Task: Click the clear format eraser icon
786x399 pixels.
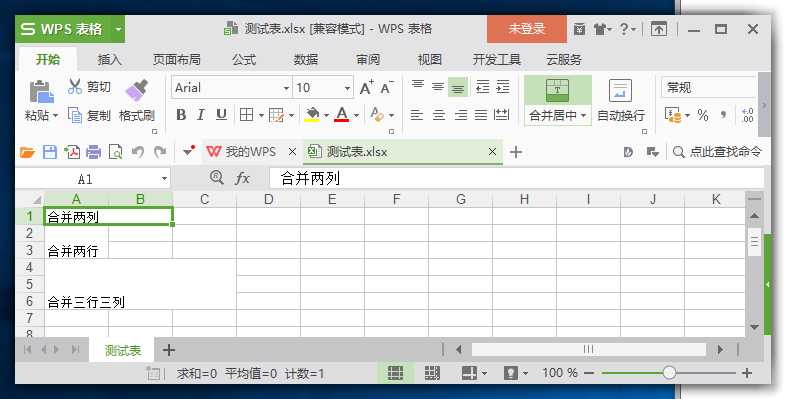Action: coord(376,115)
